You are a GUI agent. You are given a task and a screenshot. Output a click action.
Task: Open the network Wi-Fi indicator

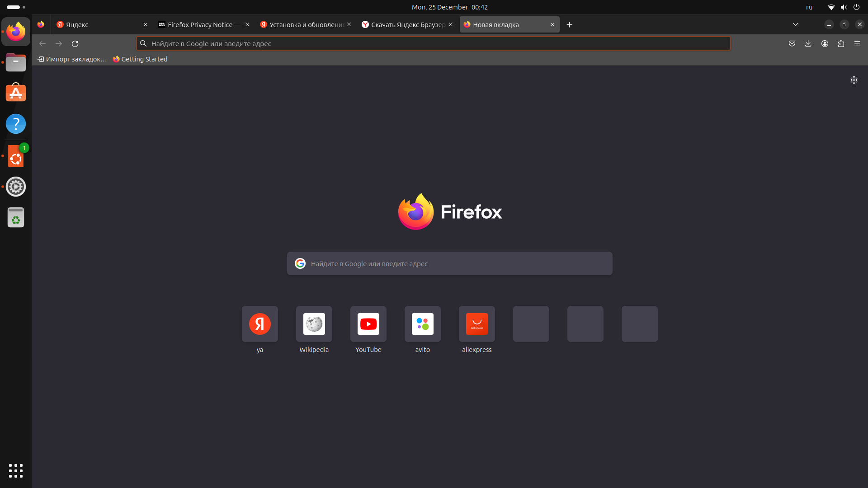tap(831, 7)
